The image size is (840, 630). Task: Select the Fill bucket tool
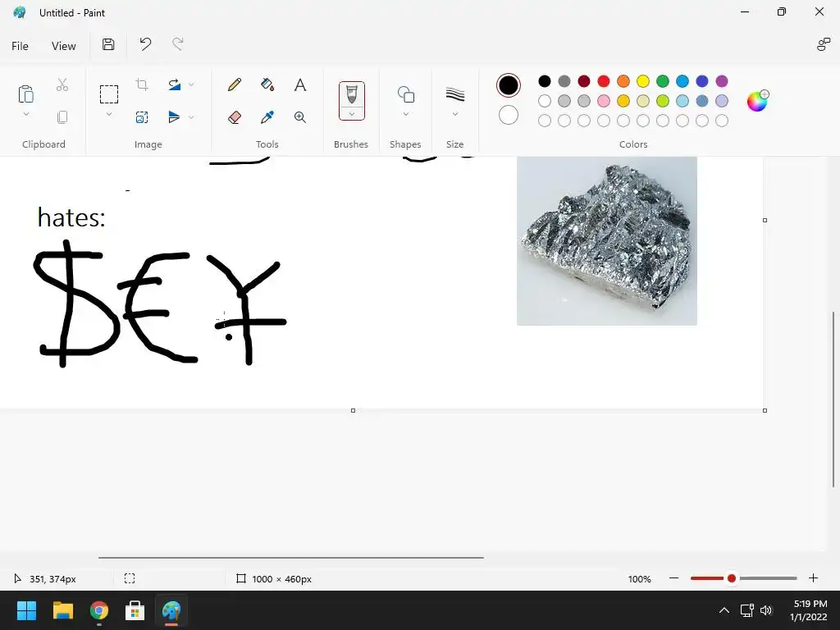267,84
